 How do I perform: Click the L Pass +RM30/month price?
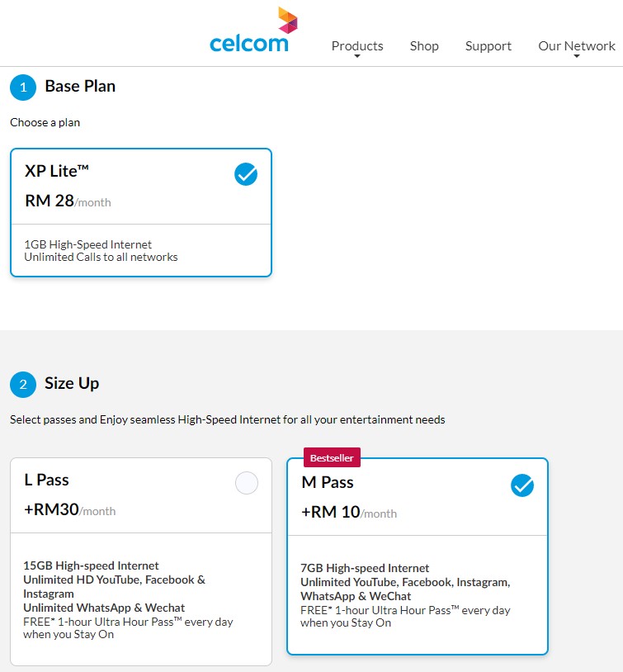(69, 509)
